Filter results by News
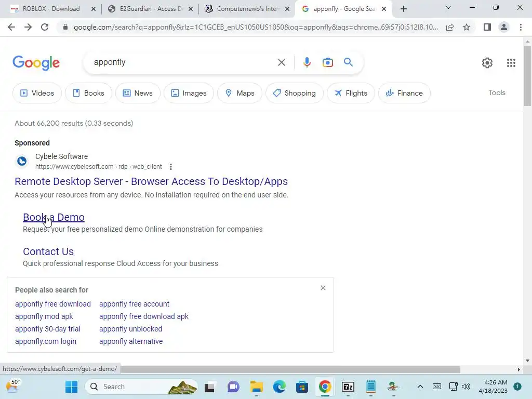Viewport: 532px width, 399px height. click(137, 93)
